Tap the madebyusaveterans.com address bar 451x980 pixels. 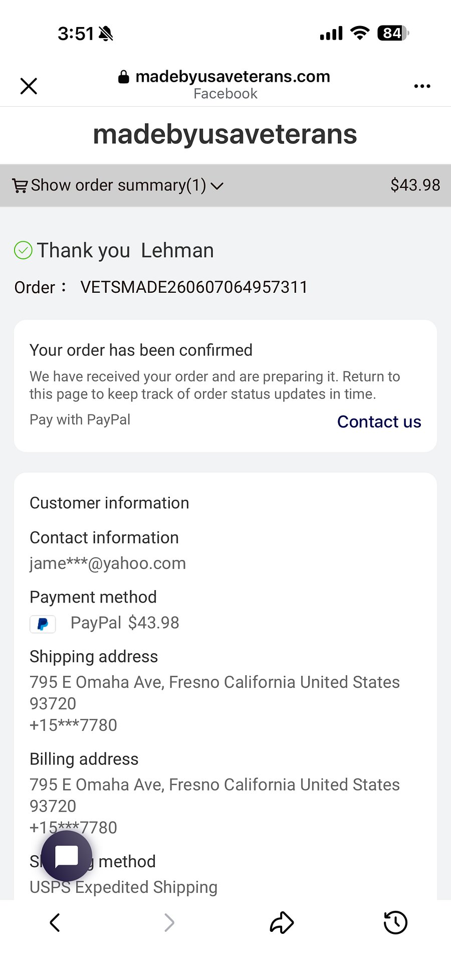(x=225, y=84)
